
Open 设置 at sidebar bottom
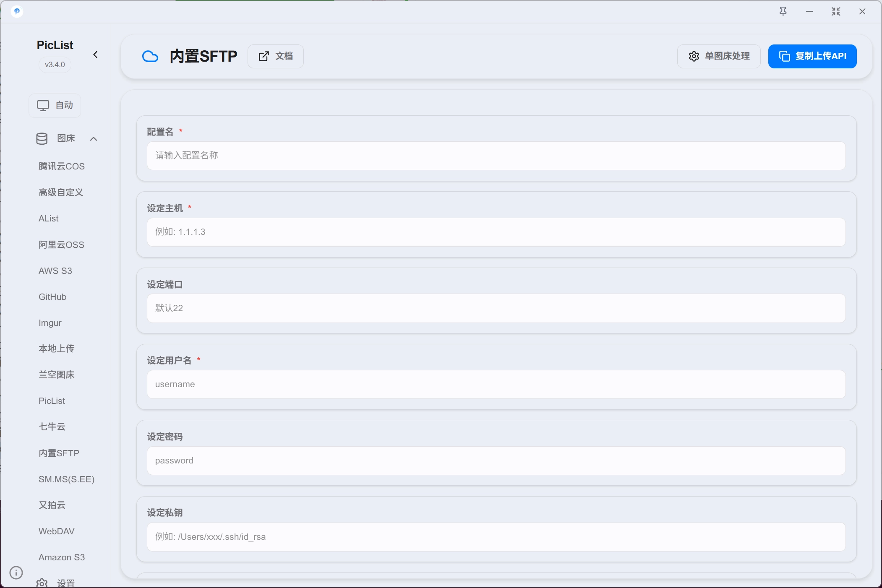click(55, 583)
